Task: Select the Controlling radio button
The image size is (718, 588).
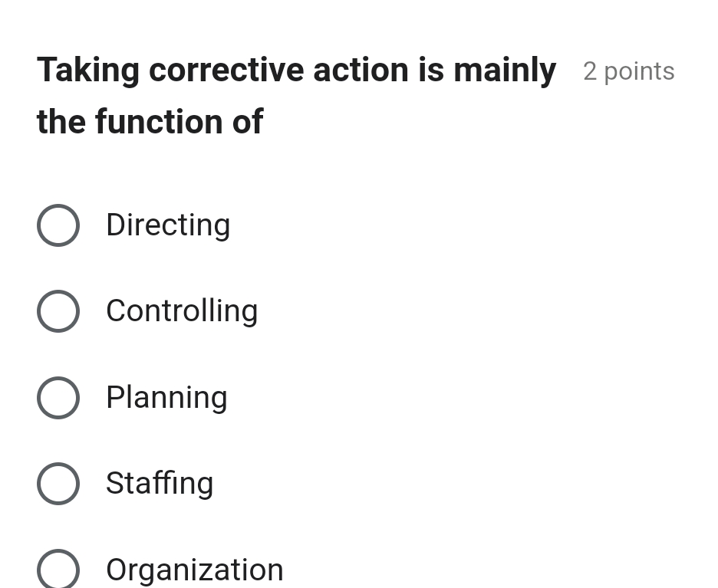Action: coord(58,310)
